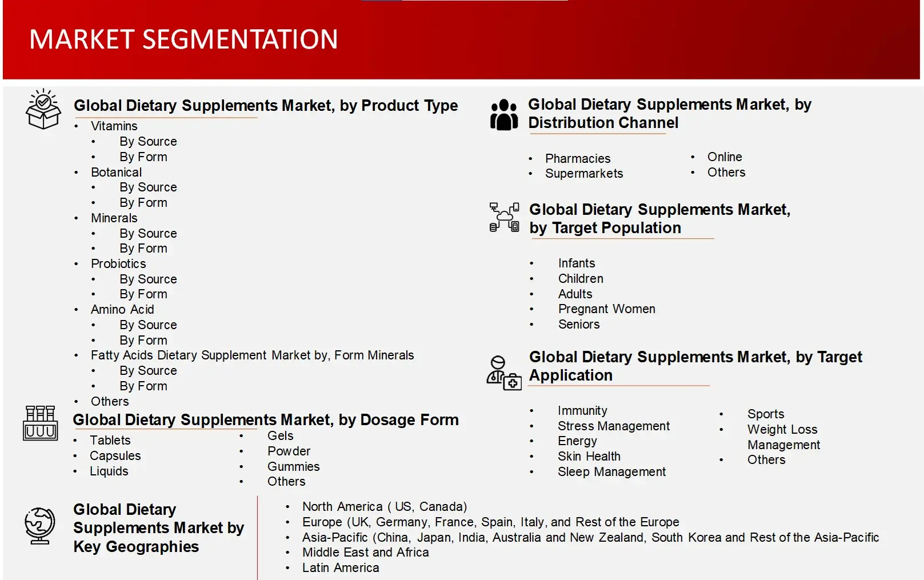This screenshot has height=580, width=924.
Task: Click the 'by Dosage Form' heading
Action: (x=266, y=420)
